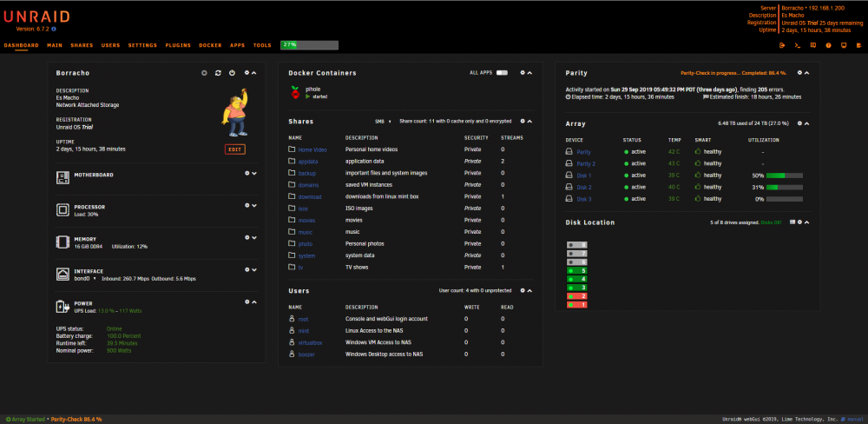
Task: Click the Motherboard section gear icon
Action: tap(247, 174)
